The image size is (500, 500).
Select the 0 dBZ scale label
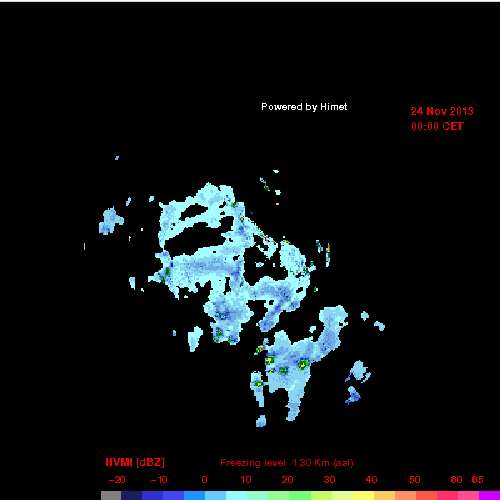coord(204,480)
